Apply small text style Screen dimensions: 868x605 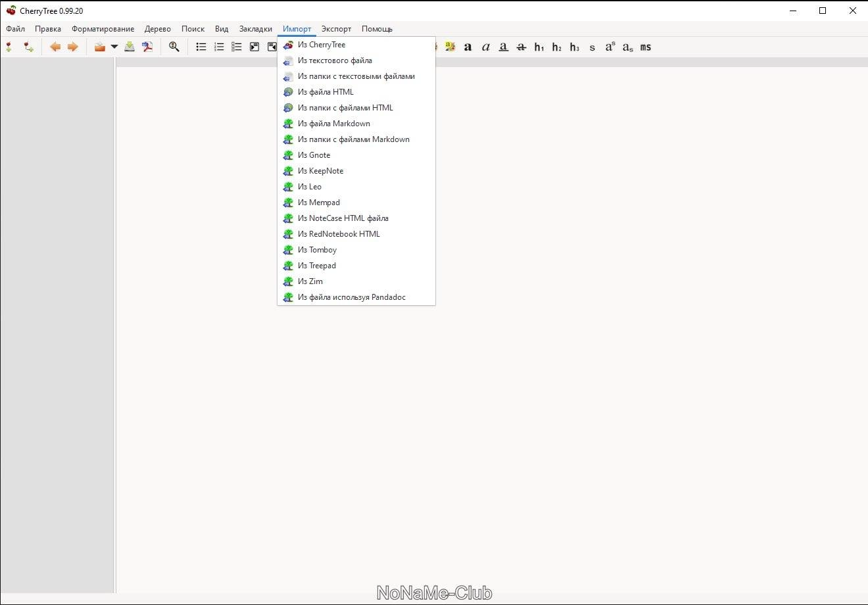tap(592, 47)
